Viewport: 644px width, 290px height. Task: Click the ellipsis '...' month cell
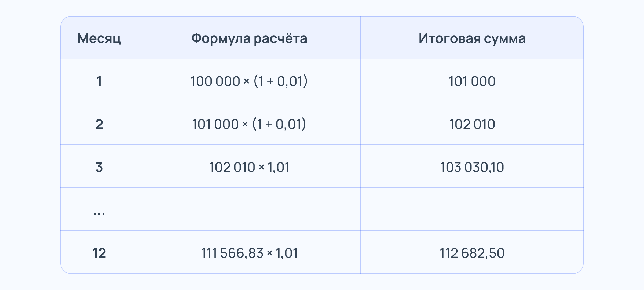tap(99, 212)
